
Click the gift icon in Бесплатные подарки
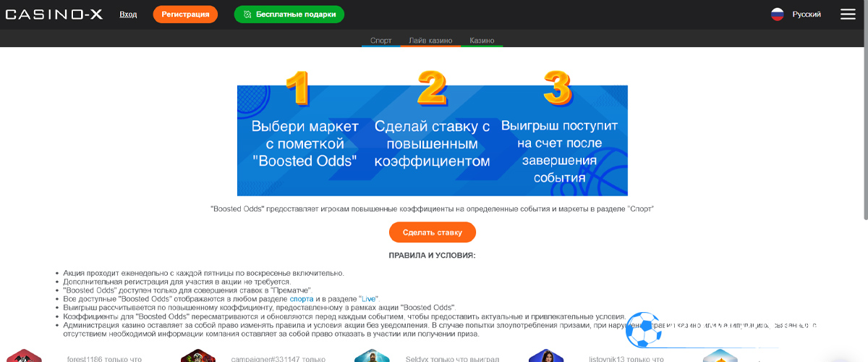pos(247,14)
